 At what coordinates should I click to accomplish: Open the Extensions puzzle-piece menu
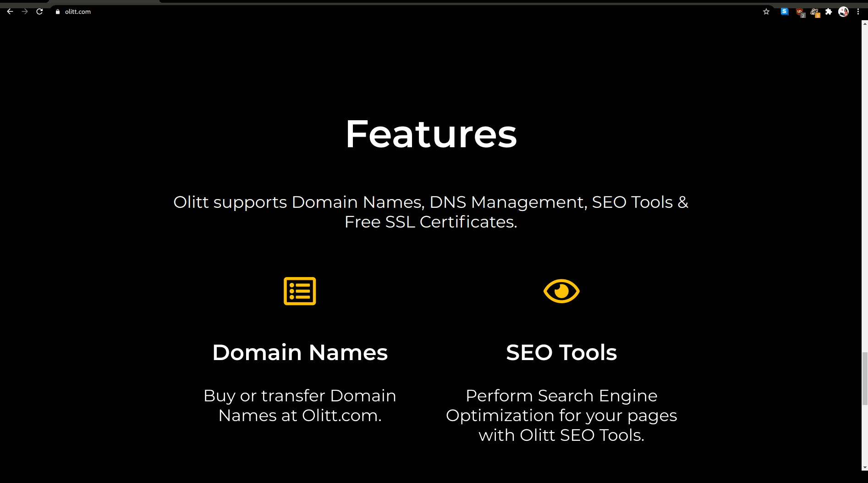(x=829, y=11)
